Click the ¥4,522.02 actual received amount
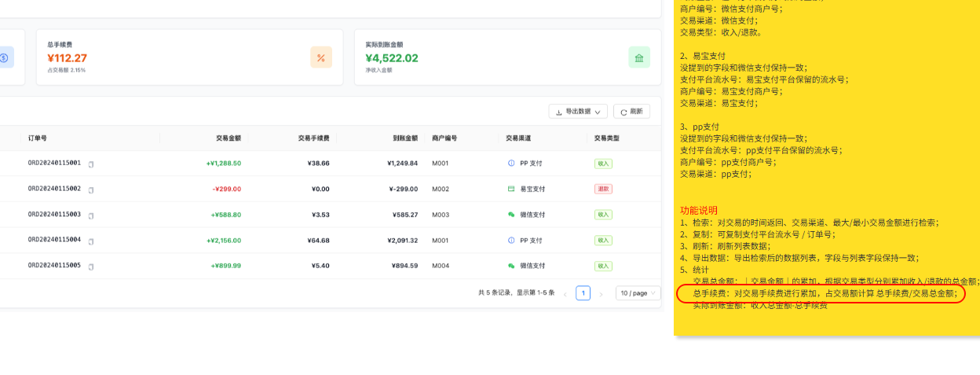The height and width of the screenshot is (375, 980). point(392,58)
